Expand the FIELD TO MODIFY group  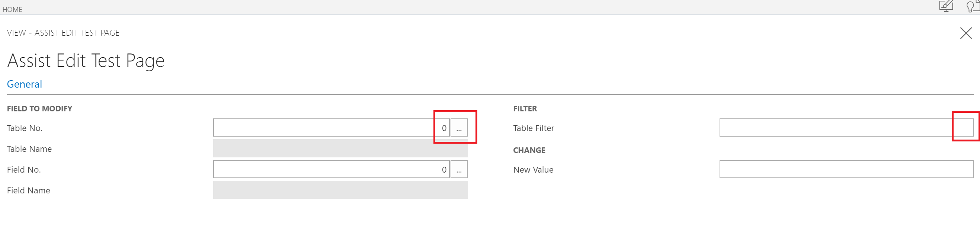(39, 109)
